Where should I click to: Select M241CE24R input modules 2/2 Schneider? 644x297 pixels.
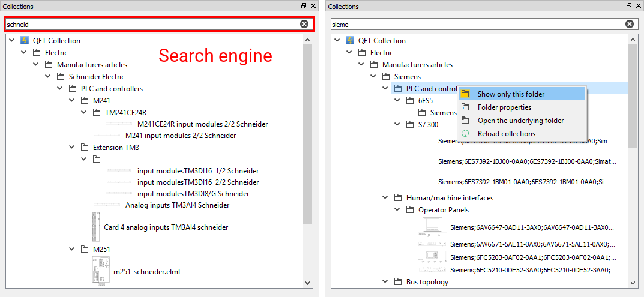(203, 124)
